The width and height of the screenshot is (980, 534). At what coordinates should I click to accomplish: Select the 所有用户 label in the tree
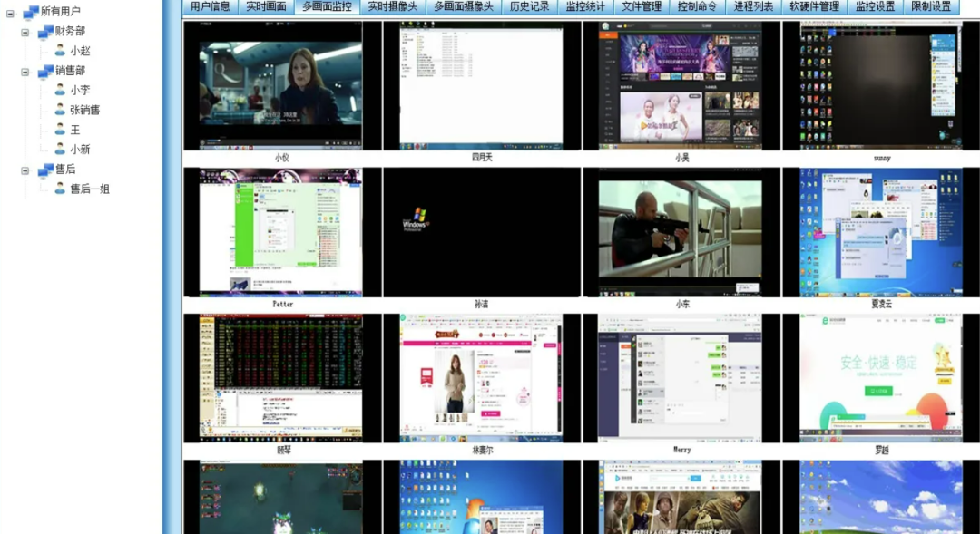tap(60, 11)
